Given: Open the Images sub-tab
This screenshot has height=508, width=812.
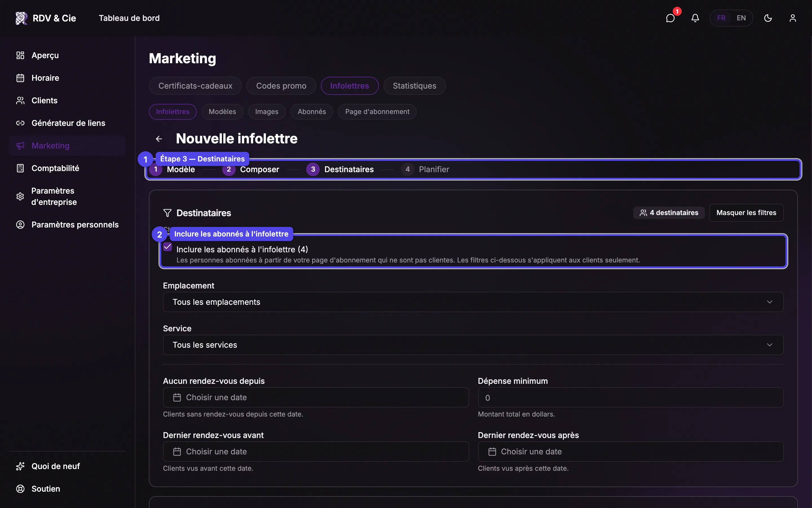Looking at the screenshot, I should [267, 111].
